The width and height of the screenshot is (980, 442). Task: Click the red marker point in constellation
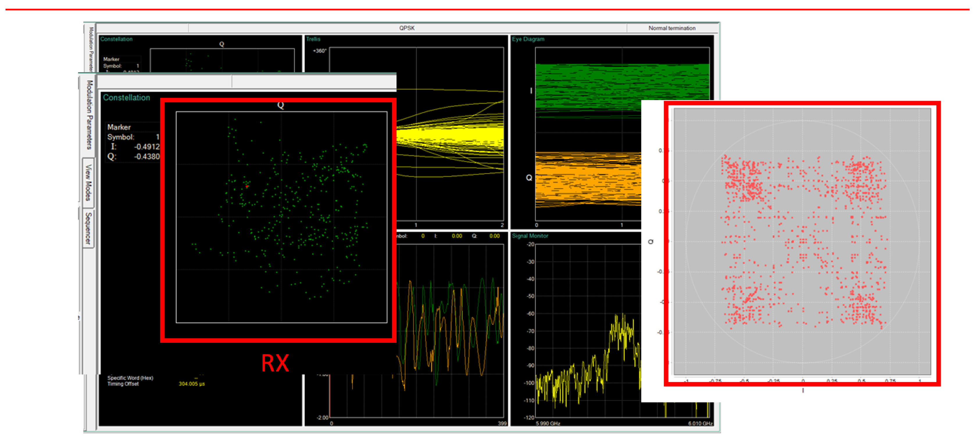coord(247,186)
